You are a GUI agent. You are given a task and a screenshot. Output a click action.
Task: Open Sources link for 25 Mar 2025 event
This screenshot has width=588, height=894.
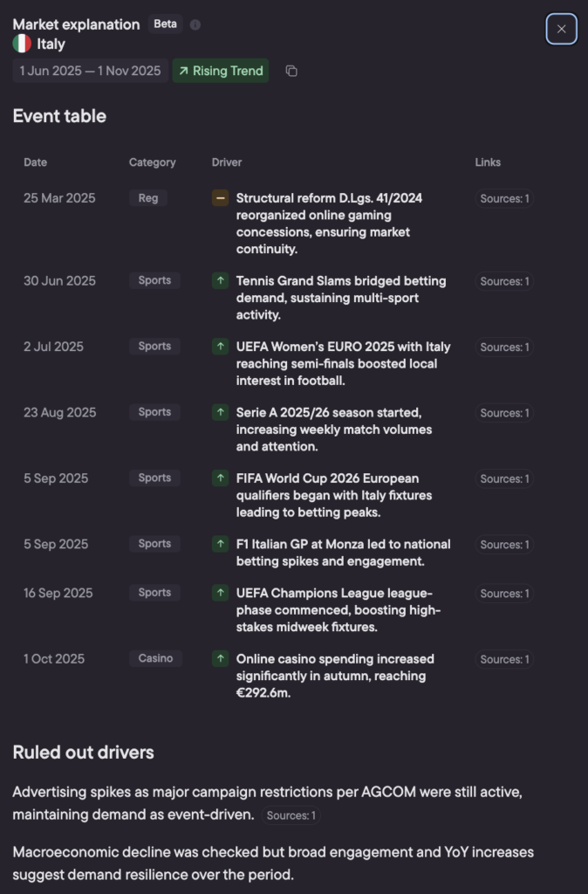[504, 198]
